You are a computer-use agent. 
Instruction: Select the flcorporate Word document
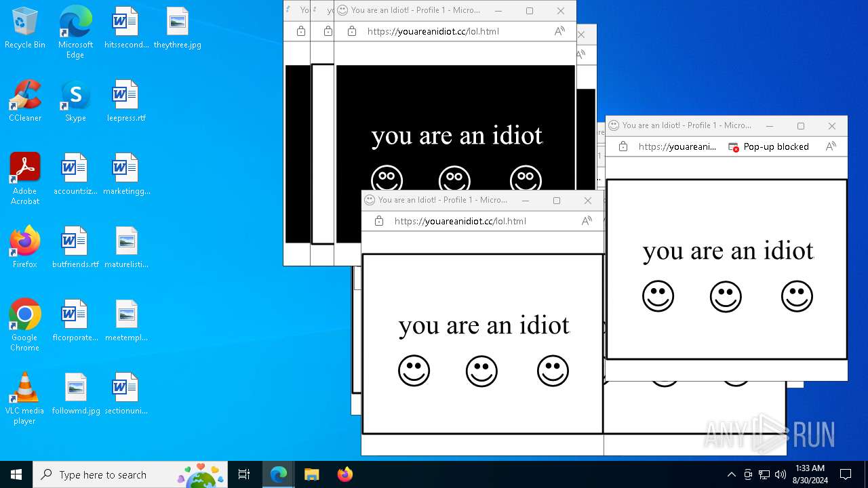75,321
